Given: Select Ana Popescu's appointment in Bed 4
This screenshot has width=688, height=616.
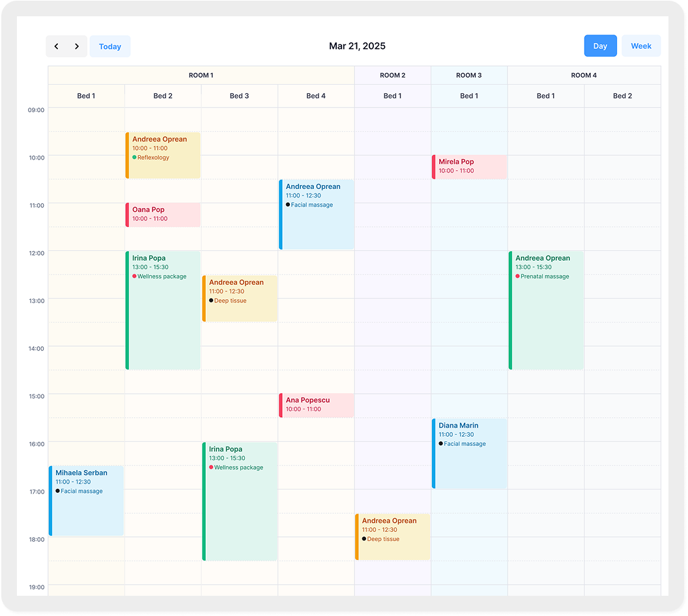Looking at the screenshot, I should (x=317, y=405).
